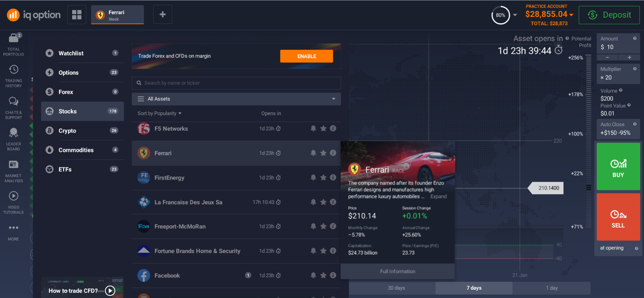644x298 pixels.
Task: Toggle favorite star for FirstEnergy
Action: pyautogui.click(x=323, y=177)
